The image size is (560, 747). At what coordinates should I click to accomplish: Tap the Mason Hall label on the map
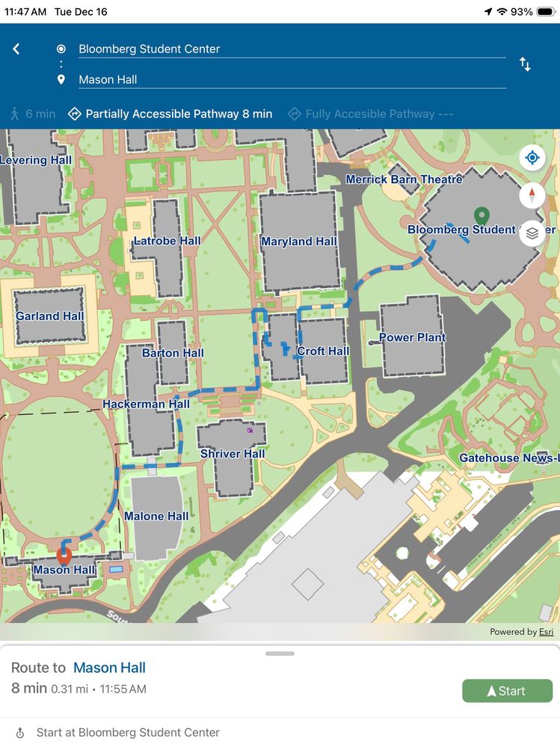click(64, 570)
